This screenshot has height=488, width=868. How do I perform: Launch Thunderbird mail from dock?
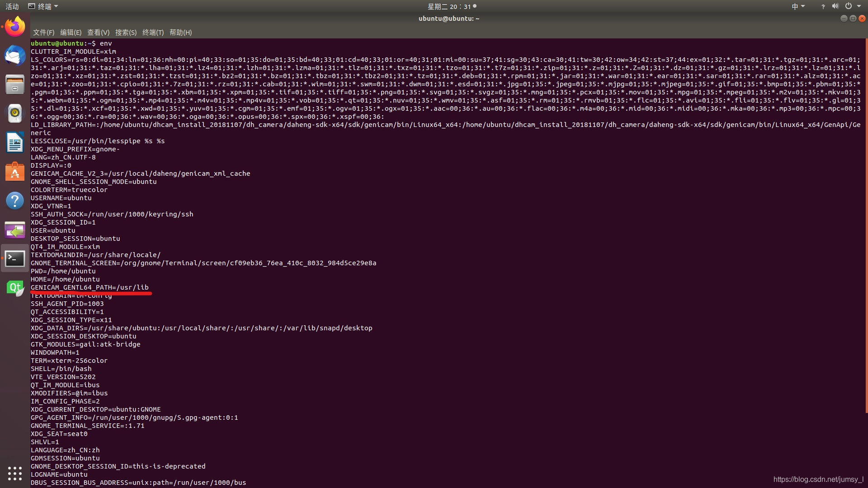click(x=15, y=56)
